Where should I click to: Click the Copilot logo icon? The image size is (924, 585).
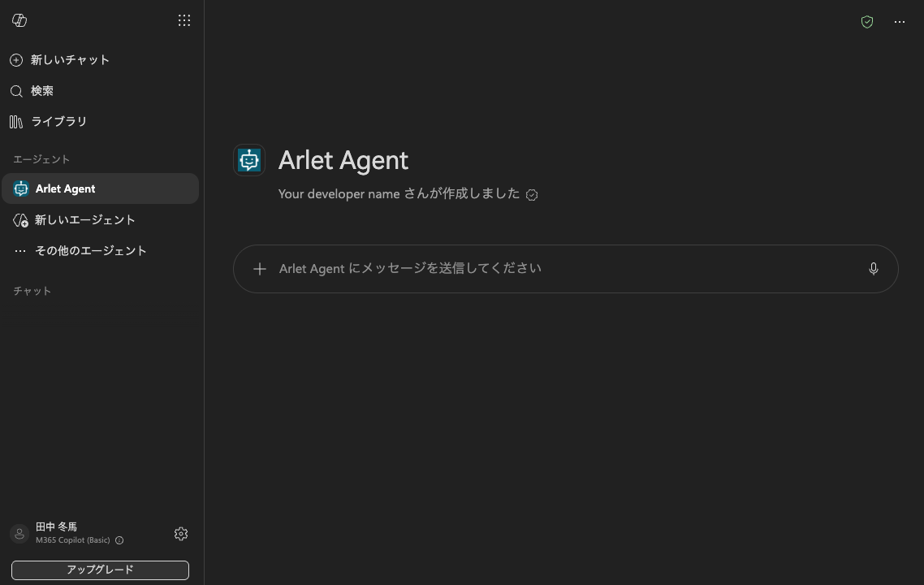point(19,20)
